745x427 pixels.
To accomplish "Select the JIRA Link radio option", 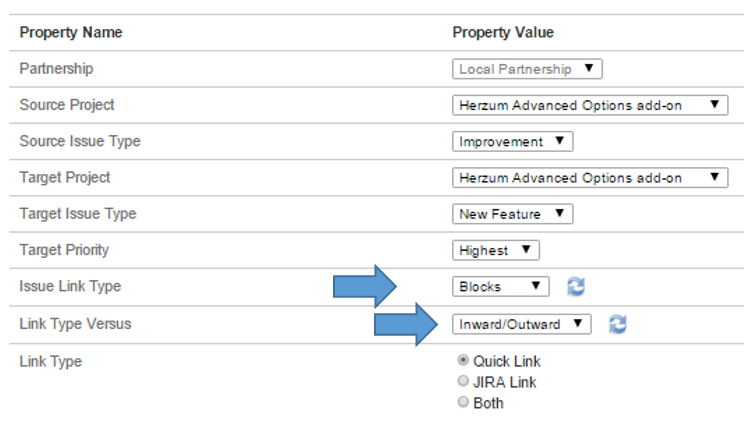I will [x=462, y=382].
